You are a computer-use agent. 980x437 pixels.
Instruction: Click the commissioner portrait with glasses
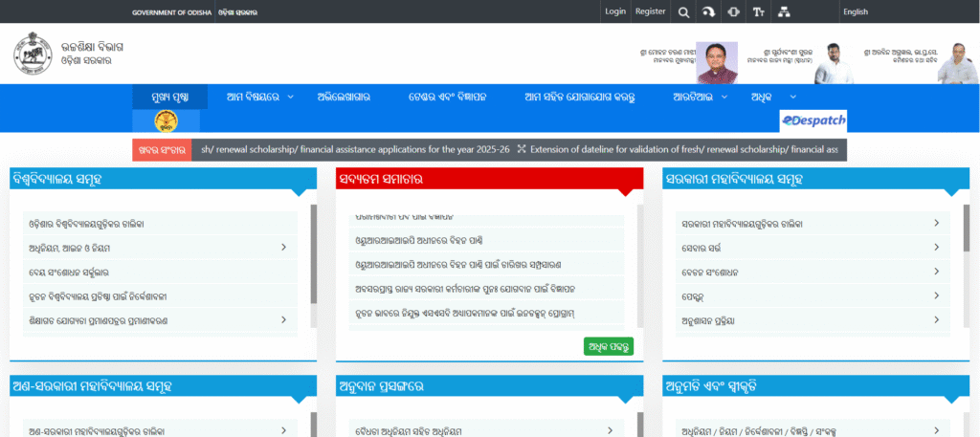point(957,62)
